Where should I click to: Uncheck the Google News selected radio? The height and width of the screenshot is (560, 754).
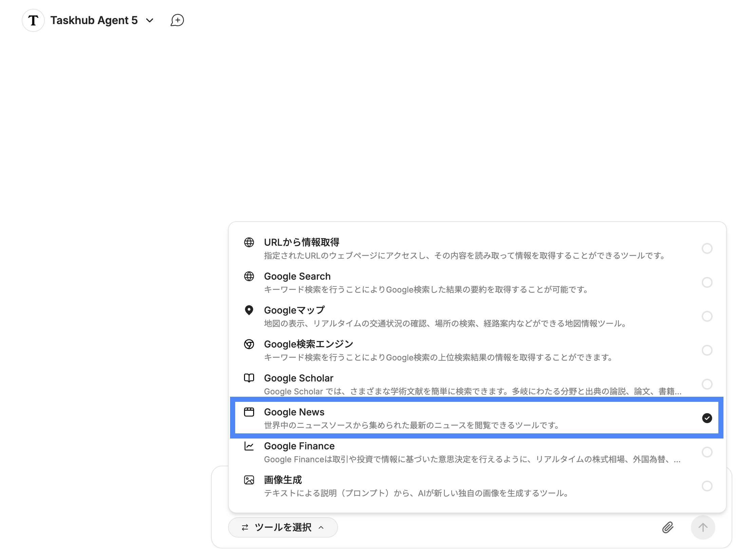pyautogui.click(x=707, y=418)
